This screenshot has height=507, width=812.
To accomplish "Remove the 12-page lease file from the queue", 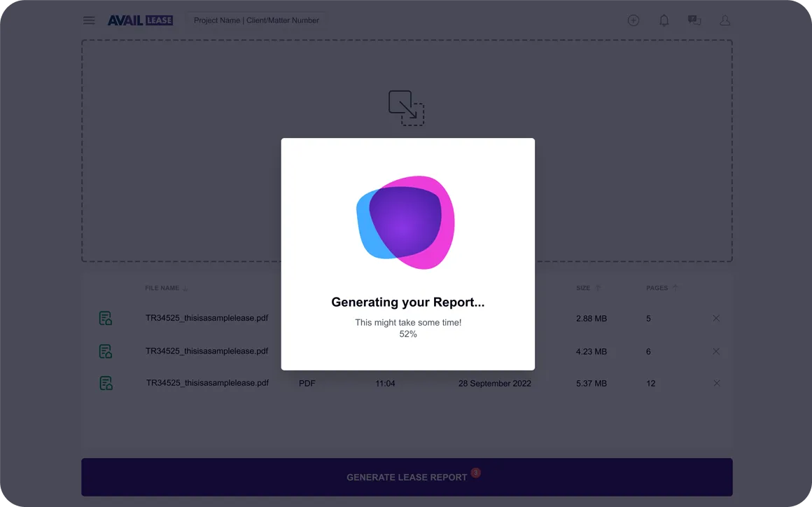I will [x=716, y=383].
